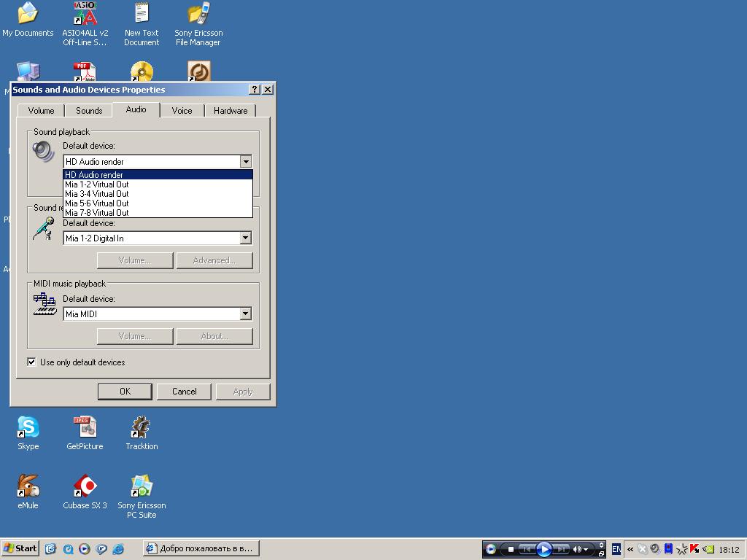Stop playback in Media Player toolbar

coord(511,549)
